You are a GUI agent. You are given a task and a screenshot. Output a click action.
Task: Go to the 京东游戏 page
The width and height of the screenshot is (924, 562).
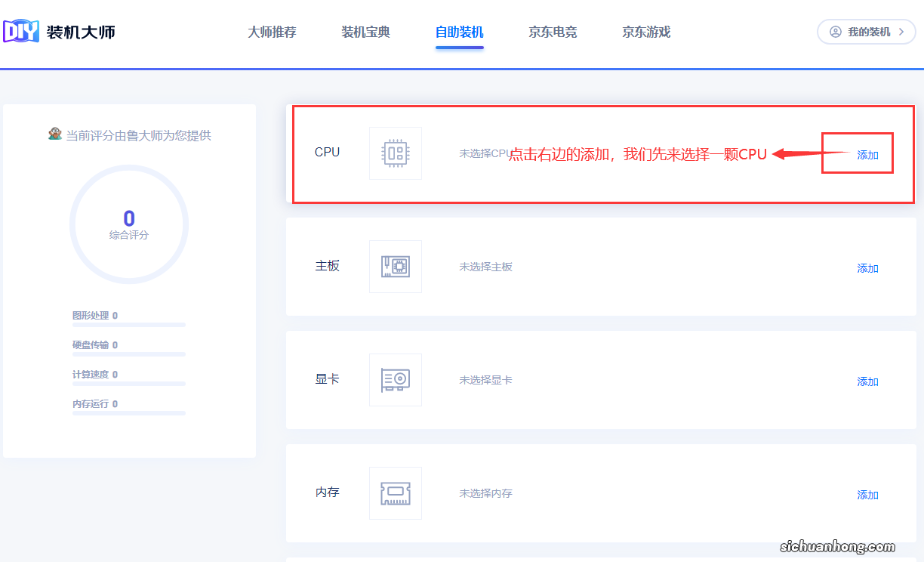click(x=645, y=32)
